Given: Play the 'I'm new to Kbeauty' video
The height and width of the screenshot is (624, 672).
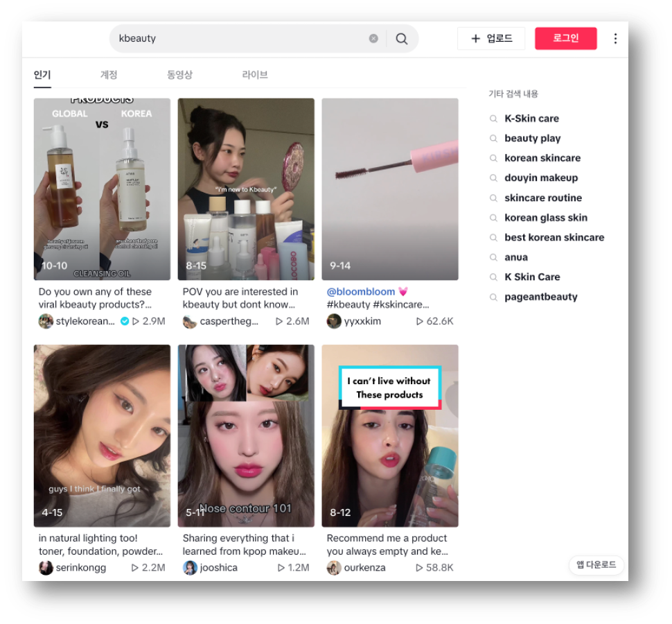Looking at the screenshot, I should click(246, 189).
